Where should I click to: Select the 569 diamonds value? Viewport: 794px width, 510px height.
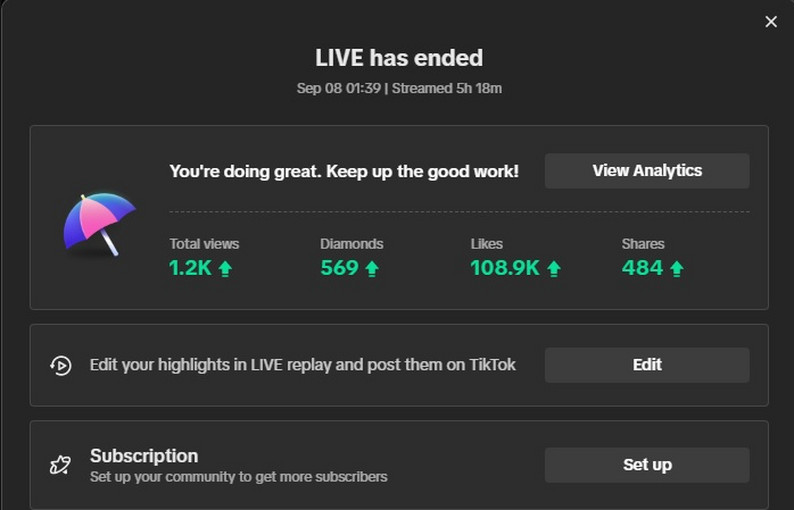click(x=340, y=268)
